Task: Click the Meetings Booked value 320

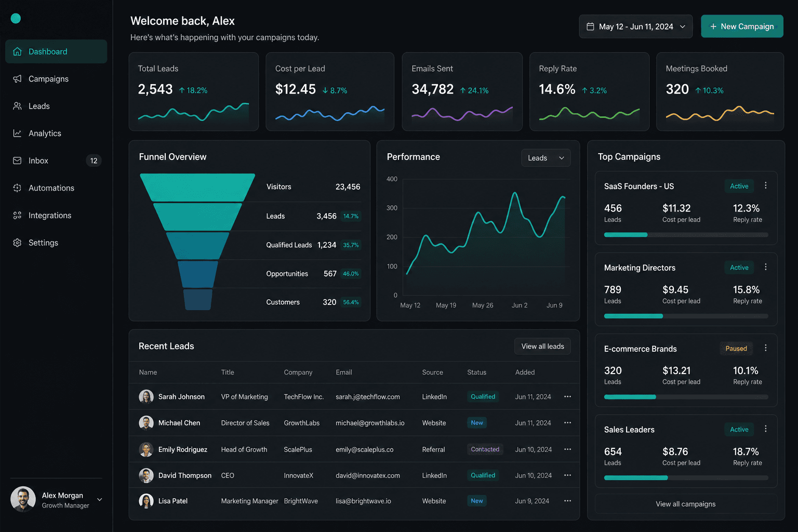Action: click(677, 89)
